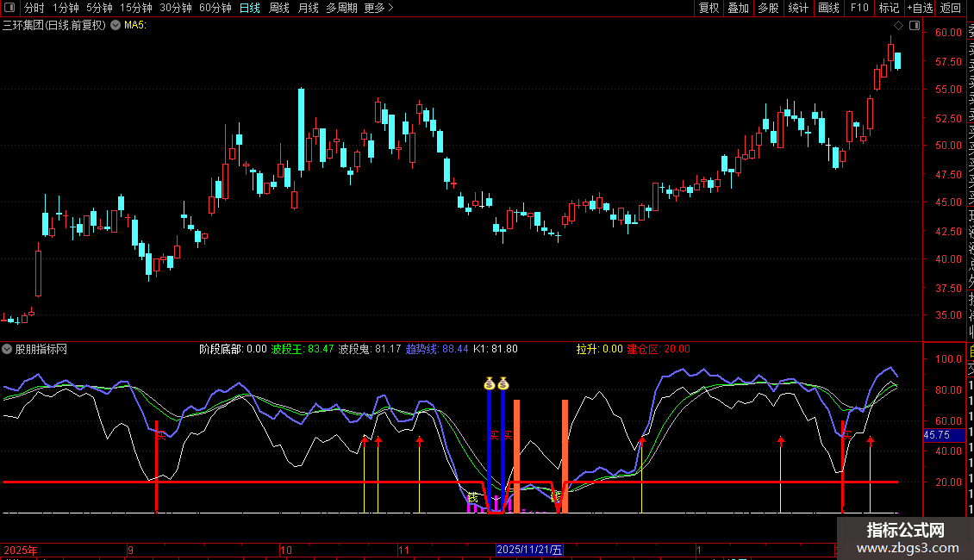Expand the 更多 more periods menu

(378, 8)
